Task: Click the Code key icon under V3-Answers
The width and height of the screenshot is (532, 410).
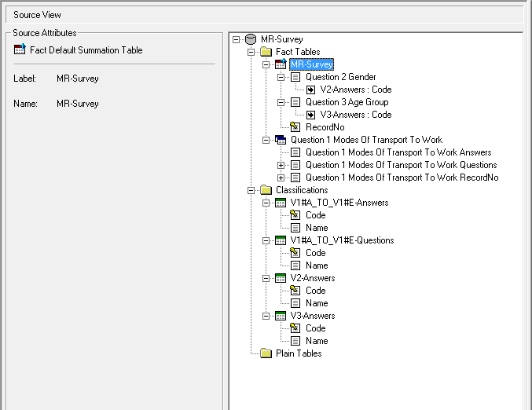Action: click(295, 328)
